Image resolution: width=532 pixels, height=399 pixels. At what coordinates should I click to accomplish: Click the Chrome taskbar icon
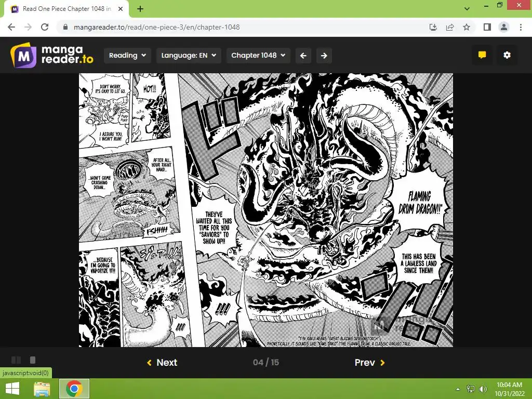[x=74, y=389]
